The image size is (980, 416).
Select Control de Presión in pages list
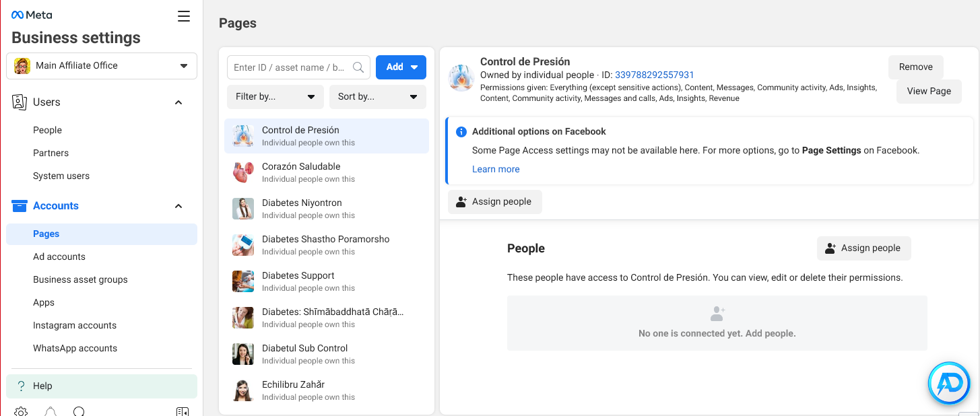[327, 136]
